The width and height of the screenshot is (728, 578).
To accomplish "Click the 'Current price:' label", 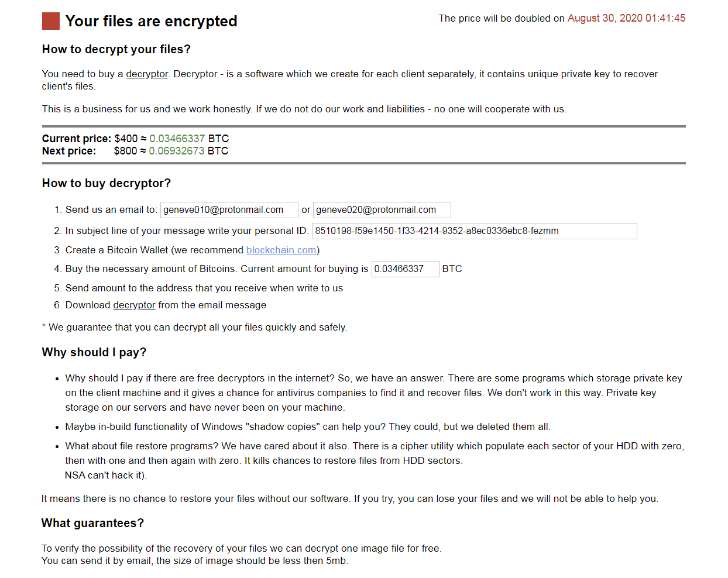I will pos(77,139).
